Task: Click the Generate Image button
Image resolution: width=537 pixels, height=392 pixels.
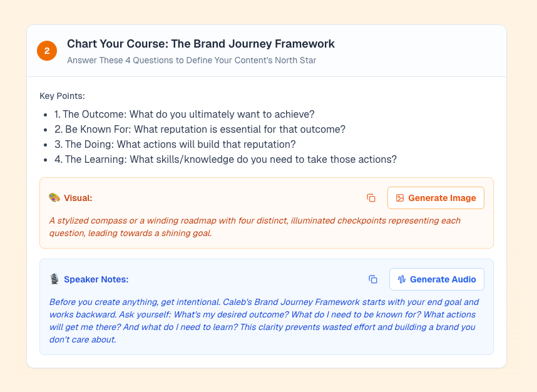Action: tap(436, 198)
